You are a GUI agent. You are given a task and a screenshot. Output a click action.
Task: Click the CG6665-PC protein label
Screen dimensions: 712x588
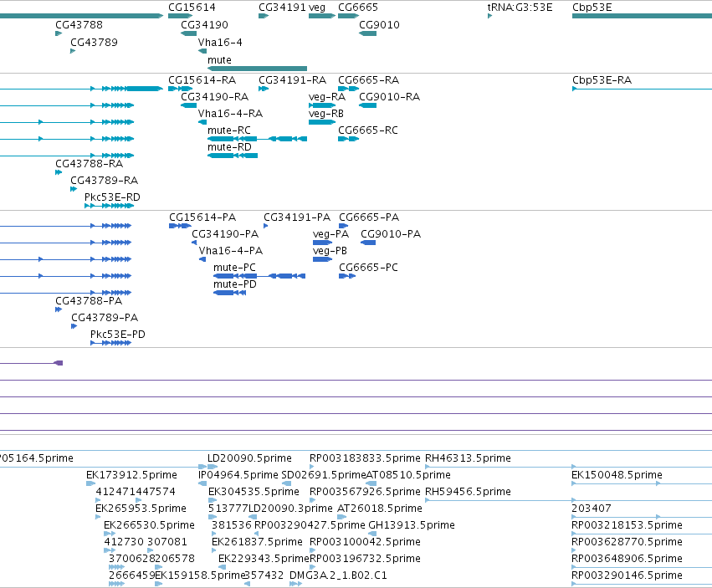(368, 268)
